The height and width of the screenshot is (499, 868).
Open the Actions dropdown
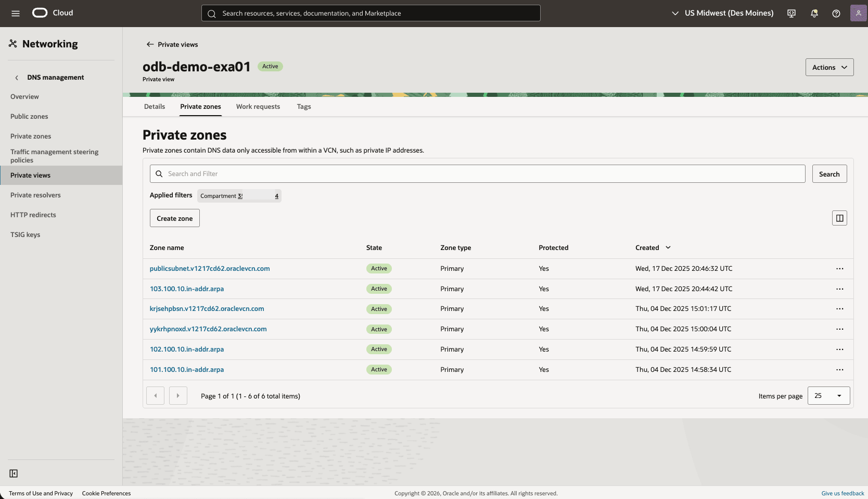coord(829,67)
